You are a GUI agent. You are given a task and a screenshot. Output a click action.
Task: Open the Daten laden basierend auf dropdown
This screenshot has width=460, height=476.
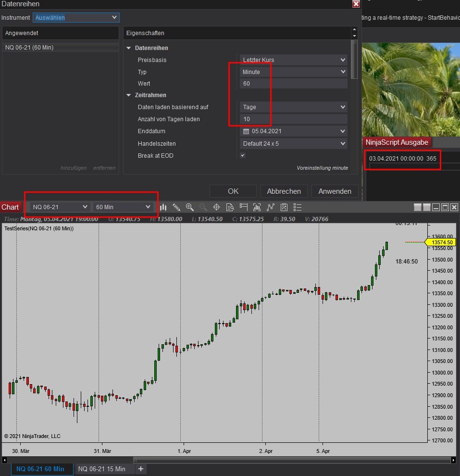coord(293,107)
